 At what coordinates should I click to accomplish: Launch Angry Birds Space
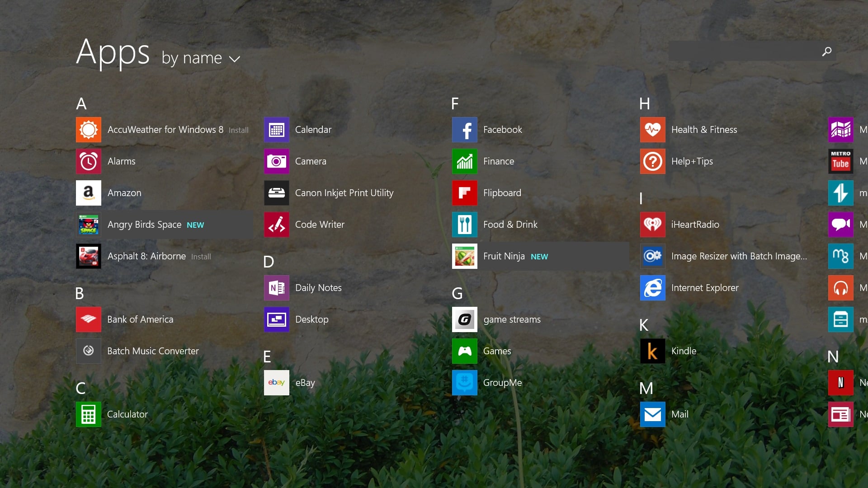[145, 224]
